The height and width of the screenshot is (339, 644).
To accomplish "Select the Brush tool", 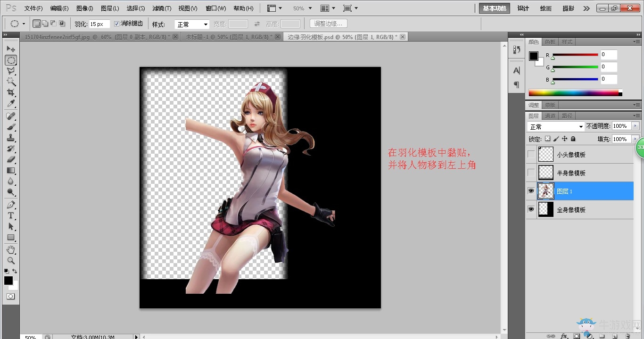I will pyautogui.click(x=11, y=127).
